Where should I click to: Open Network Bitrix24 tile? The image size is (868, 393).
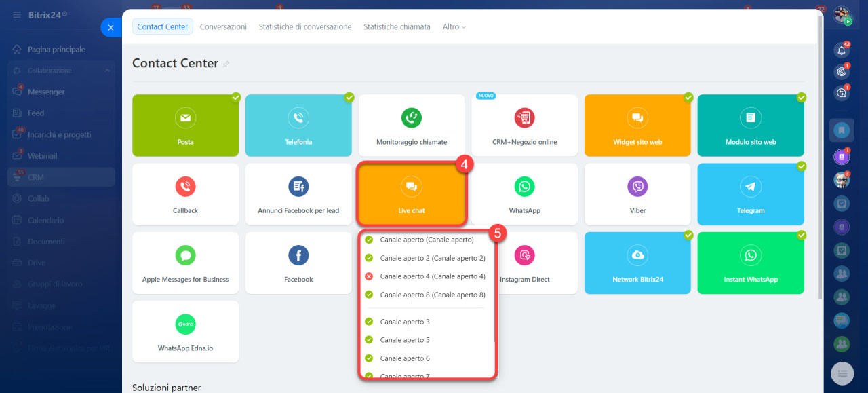click(637, 263)
